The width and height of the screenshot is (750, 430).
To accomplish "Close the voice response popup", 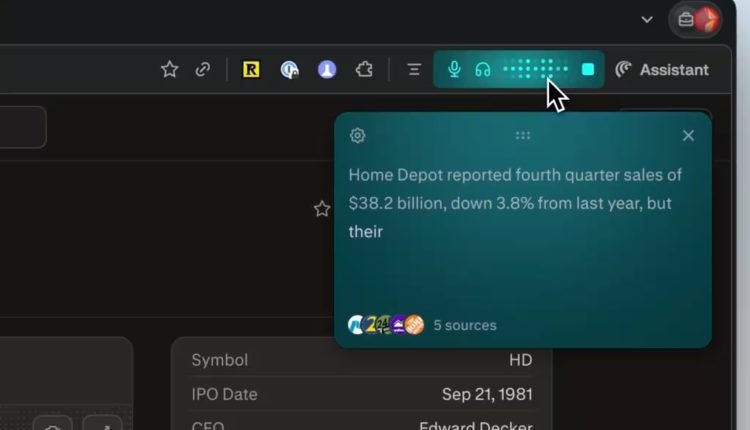I will point(688,136).
